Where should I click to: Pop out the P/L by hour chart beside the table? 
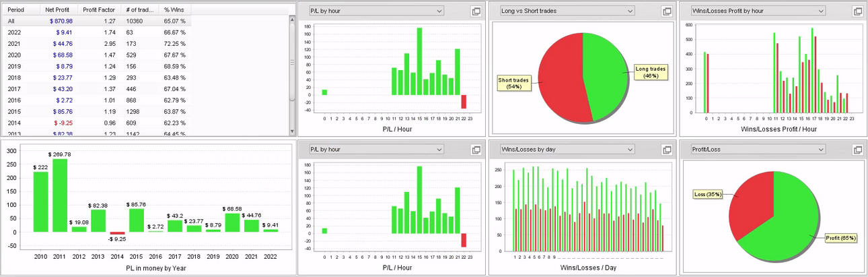click(x=476, y=11)
